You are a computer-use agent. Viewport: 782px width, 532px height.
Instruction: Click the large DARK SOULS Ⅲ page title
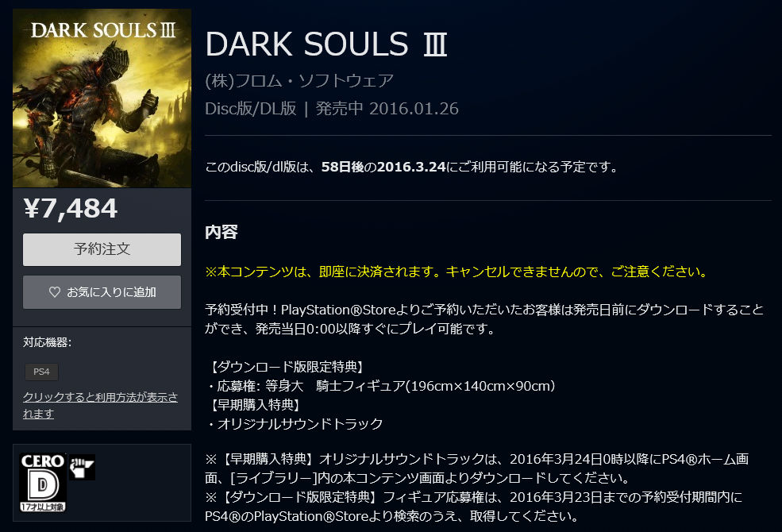(x=326, y=44)
